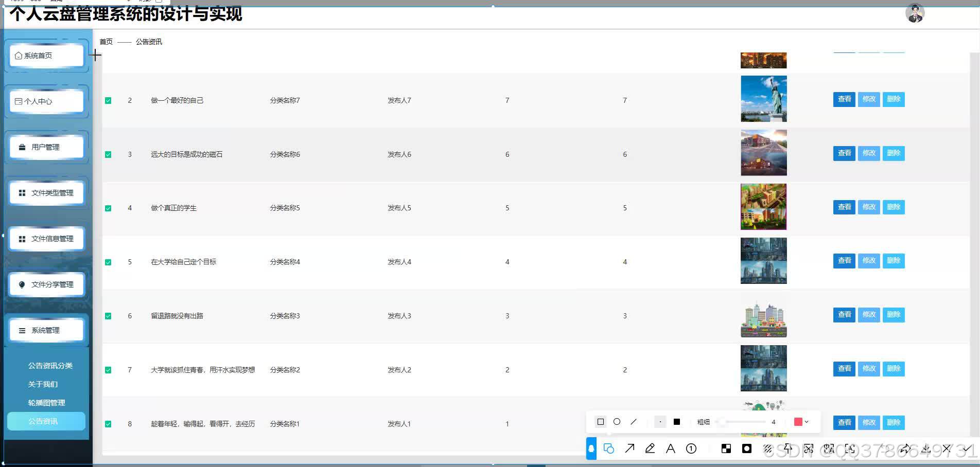Click the category cell 分类名称1
The image size is (980, 467).
(x=285, y=424)
